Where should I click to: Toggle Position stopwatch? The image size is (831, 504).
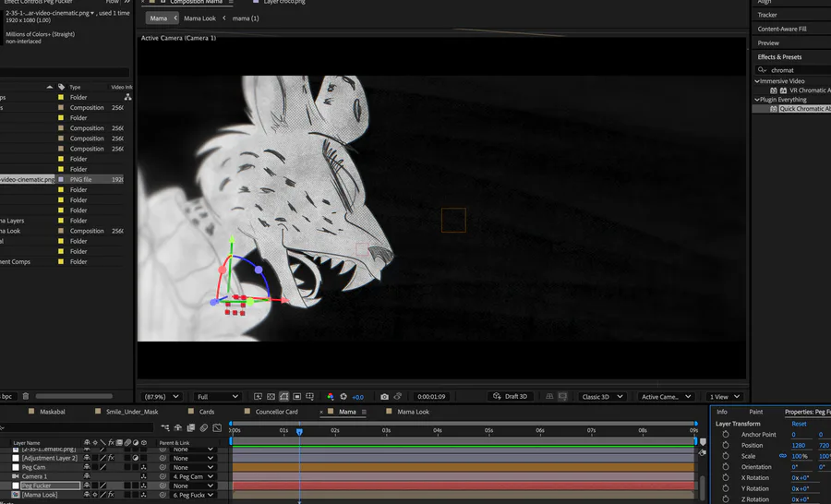726,445
